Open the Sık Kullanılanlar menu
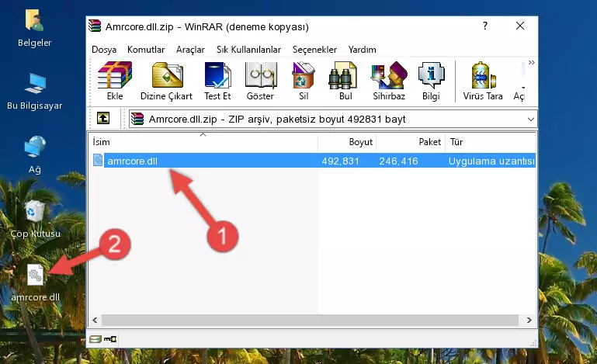Viewport: 597px width, 364px height. 248,50
